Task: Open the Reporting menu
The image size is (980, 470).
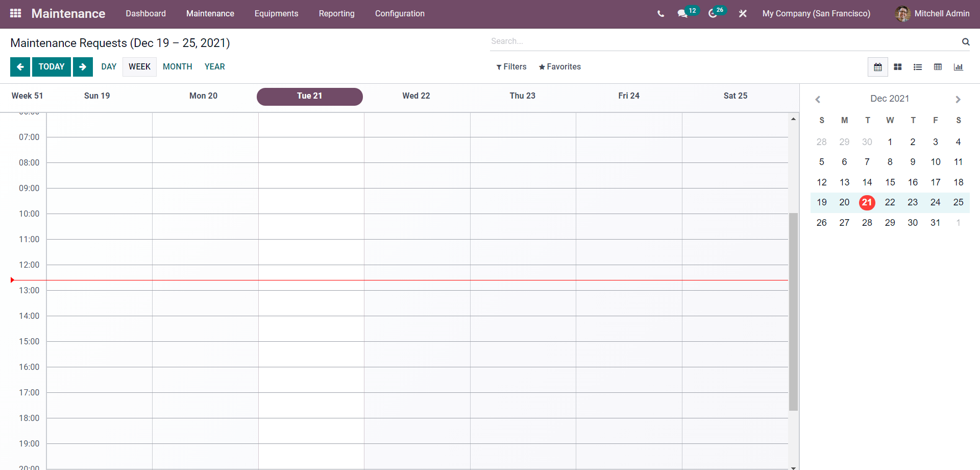Action: [x=336, y=14]
